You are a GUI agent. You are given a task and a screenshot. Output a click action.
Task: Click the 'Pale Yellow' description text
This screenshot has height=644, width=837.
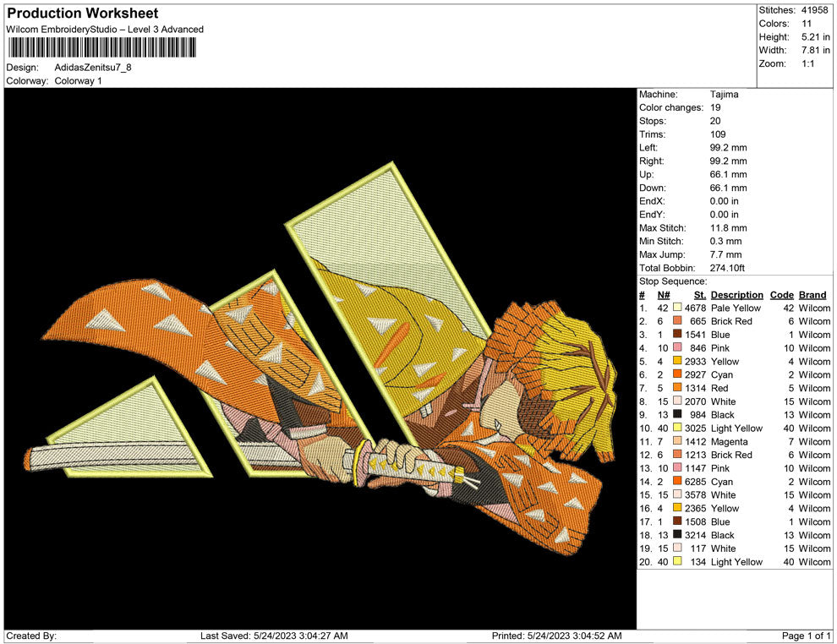[x=736, y=308]
